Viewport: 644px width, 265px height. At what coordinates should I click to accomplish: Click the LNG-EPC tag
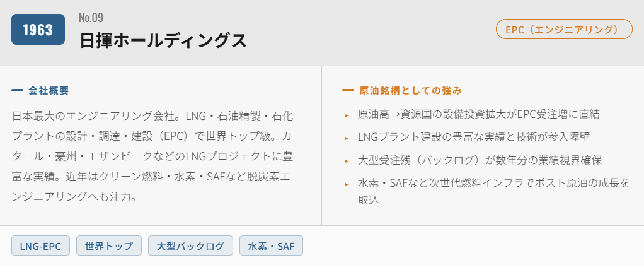point(40,245)
